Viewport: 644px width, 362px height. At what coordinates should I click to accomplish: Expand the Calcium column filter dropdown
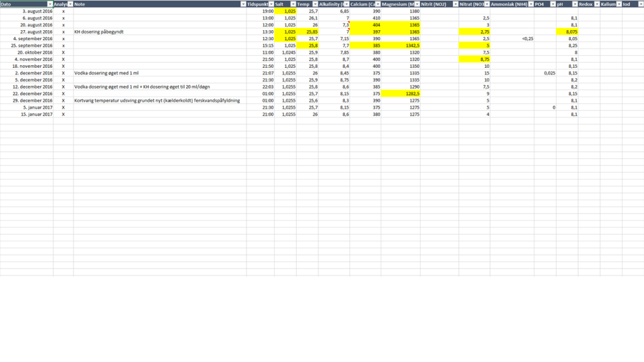[x=378, y=4]
